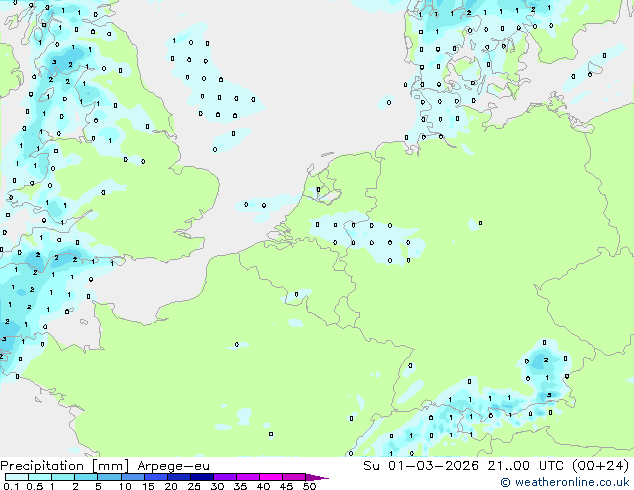Click the forecast offset '(00+24)'
The width and height of the screenshot is (634, 490).
click(600, 465)
